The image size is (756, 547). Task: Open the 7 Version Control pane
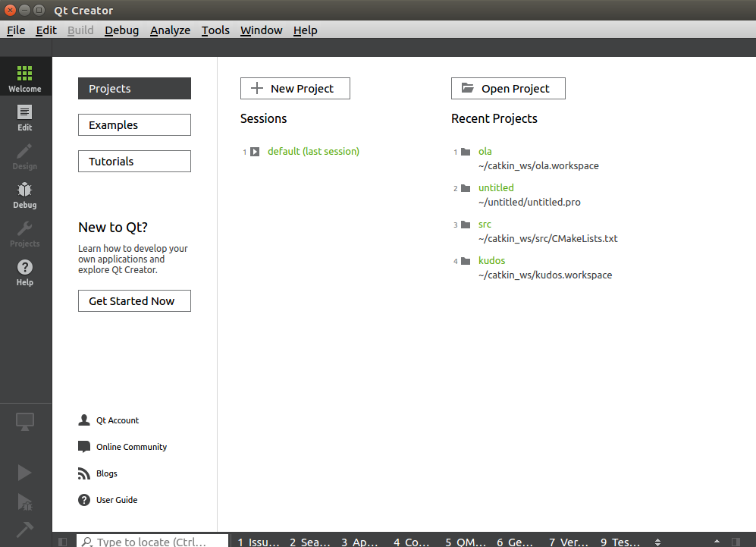569,542
